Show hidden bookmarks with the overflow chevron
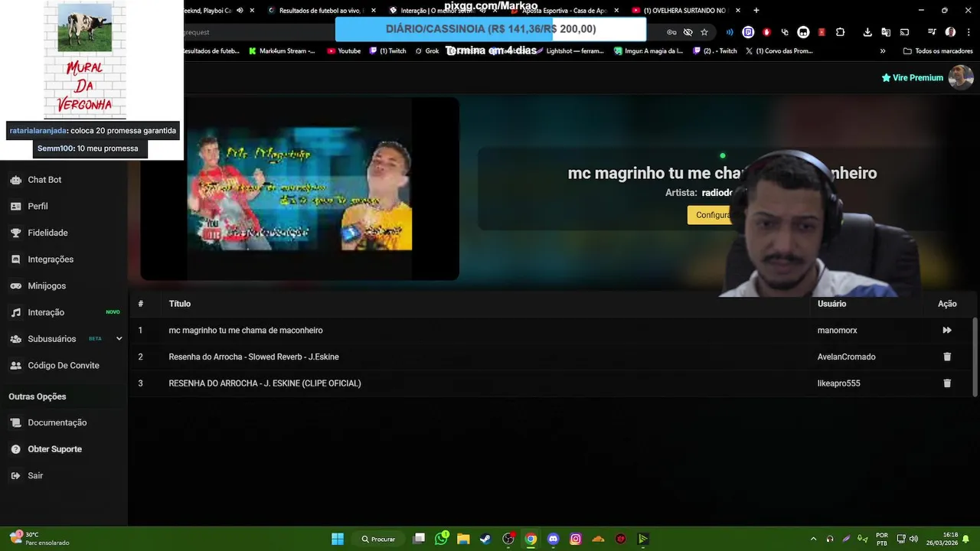Screen dimensions: 980x551 (x=883, y=51)
